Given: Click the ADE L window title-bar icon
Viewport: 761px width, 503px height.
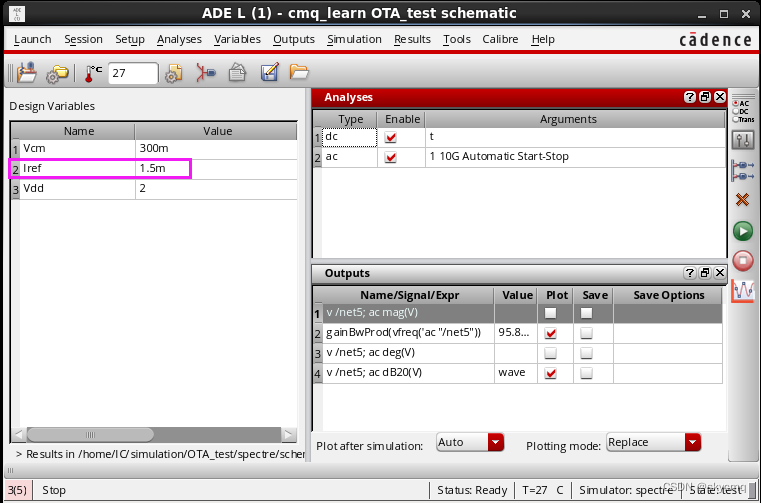Looking at the screenshot, I should click(17, 14).
